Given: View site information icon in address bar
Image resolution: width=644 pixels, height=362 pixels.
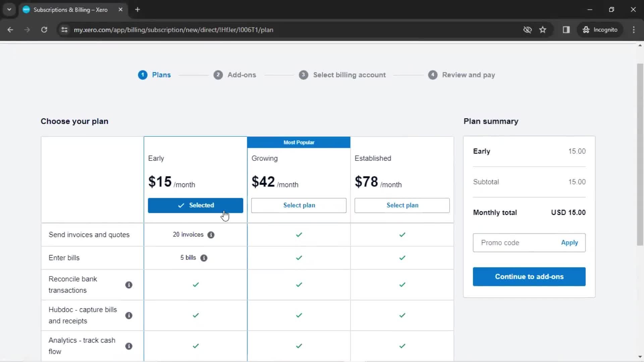Looking at the screenshot, I should [64, 29].
